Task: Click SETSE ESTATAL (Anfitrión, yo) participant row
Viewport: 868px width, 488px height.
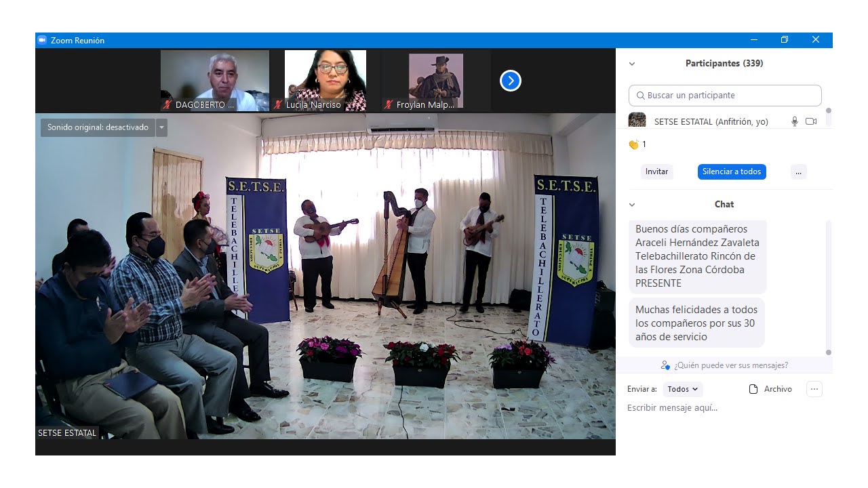Action: [x=724, y=121]
